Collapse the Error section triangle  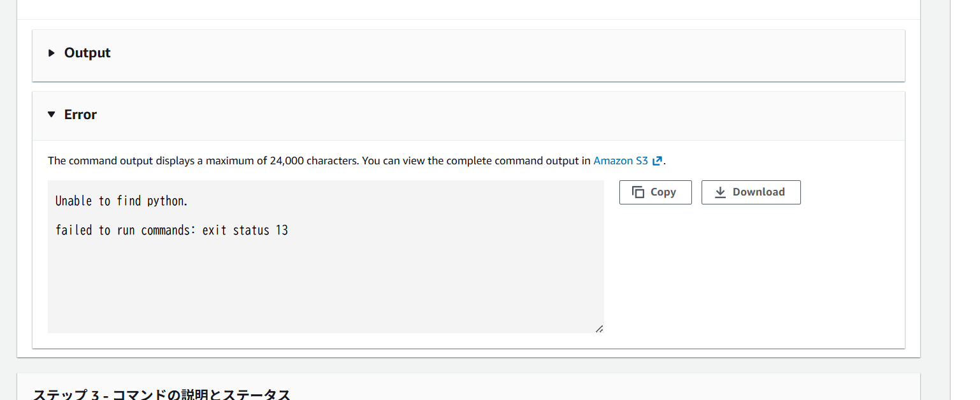(52, 115)
